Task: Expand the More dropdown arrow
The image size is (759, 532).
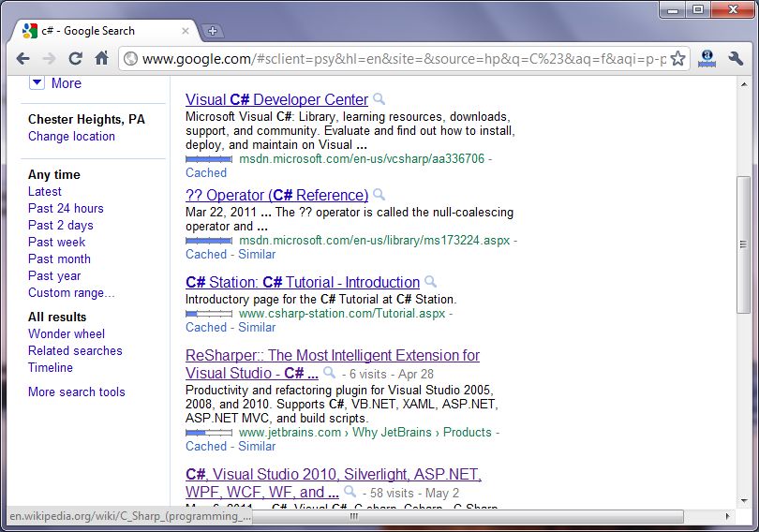Action: tap(37, 82)
